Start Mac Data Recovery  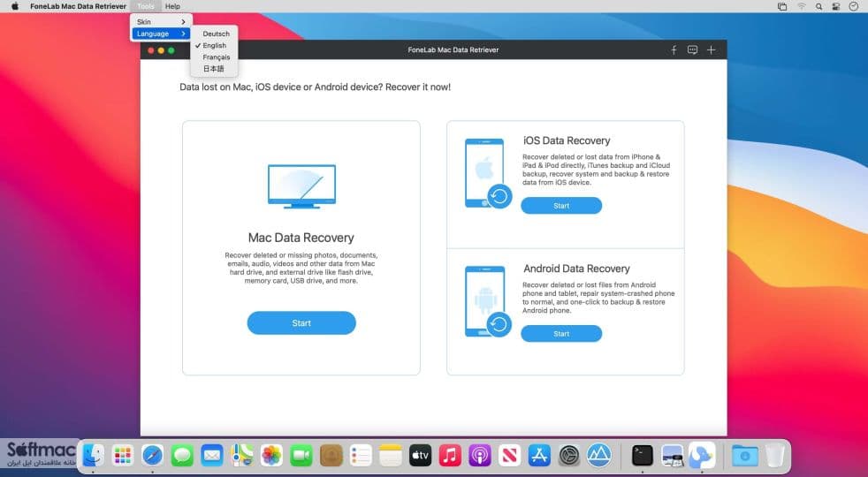point(301,323)
